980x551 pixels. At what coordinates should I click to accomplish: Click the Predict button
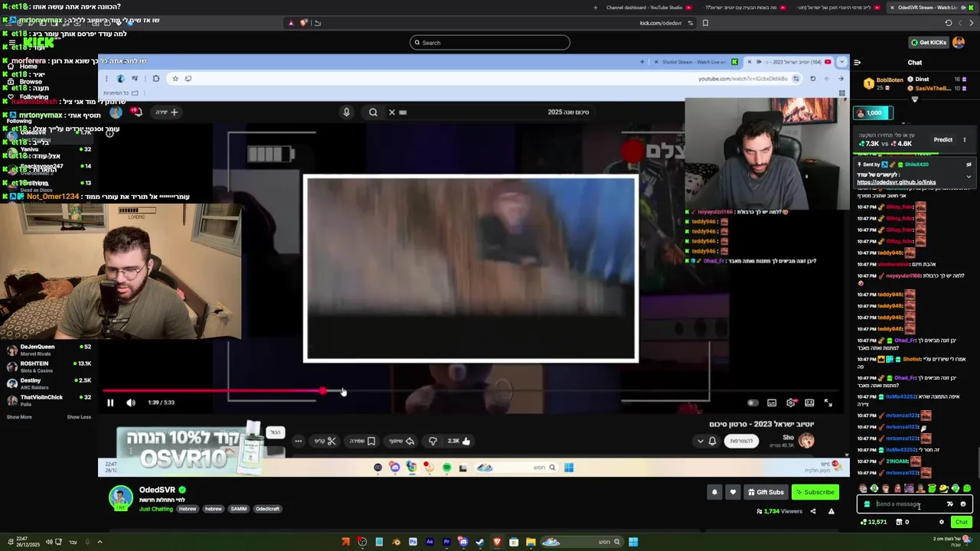pyautogui.click(x=943, y=140)
